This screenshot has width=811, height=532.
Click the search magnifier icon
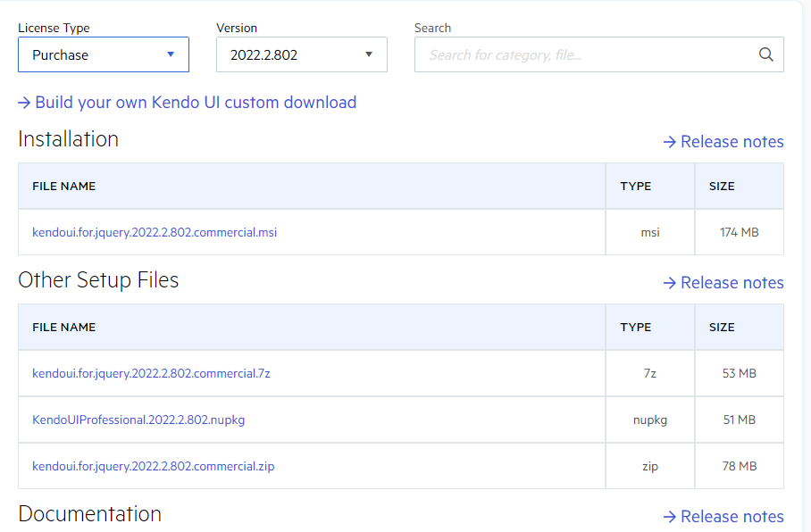pos(766,54)
